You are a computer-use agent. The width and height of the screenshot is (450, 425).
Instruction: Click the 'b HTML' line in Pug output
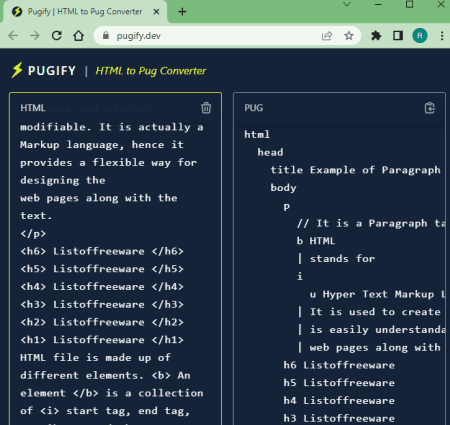tap(316, 241)
